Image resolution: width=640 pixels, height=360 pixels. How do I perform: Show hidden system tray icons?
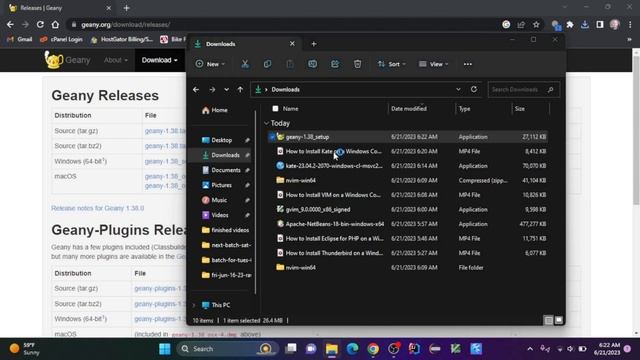[530, 349]
